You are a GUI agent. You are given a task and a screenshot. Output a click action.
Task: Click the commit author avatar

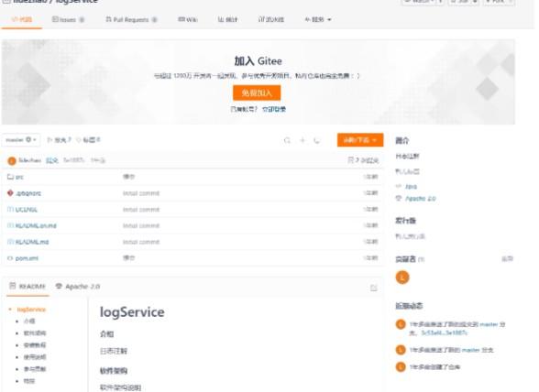pyautogui.click(x=12, y=160)
